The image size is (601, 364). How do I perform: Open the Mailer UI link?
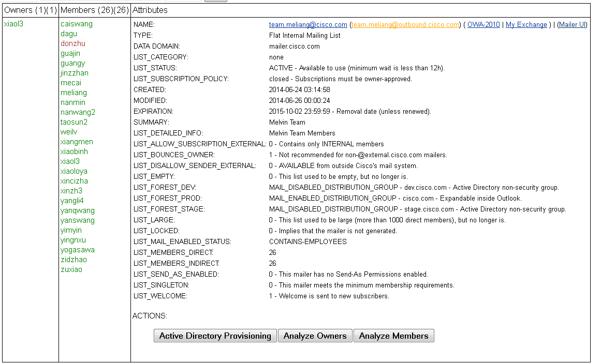click(x=572, y=24)
